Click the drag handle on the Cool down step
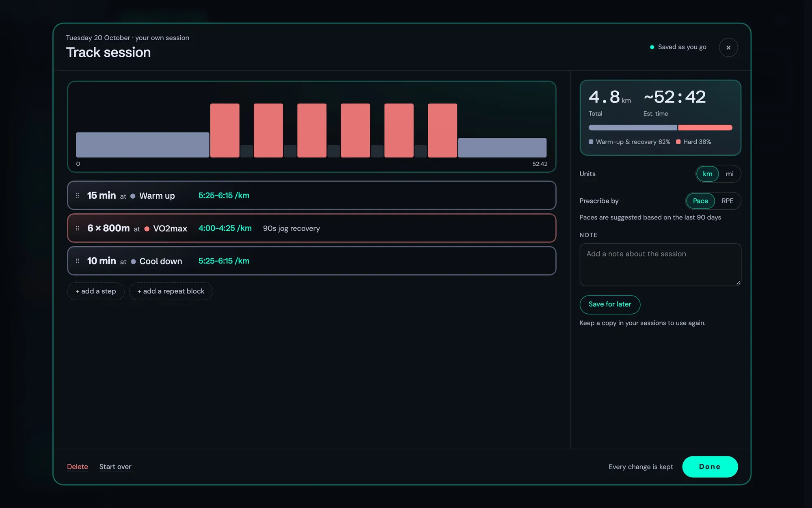Image resolution: width=812 pixels, height=508 pixels. coord(78,261)
